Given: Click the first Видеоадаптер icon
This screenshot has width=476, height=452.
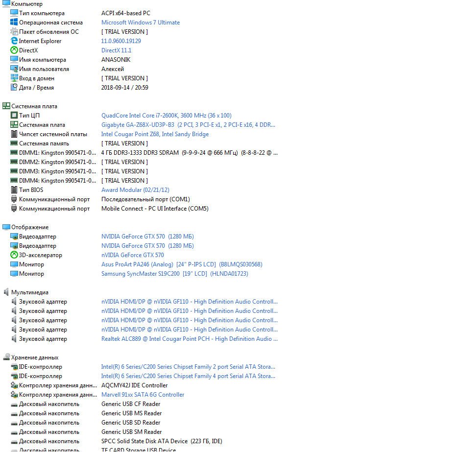Looking at the screenshot, I should (x=14, y=236).
